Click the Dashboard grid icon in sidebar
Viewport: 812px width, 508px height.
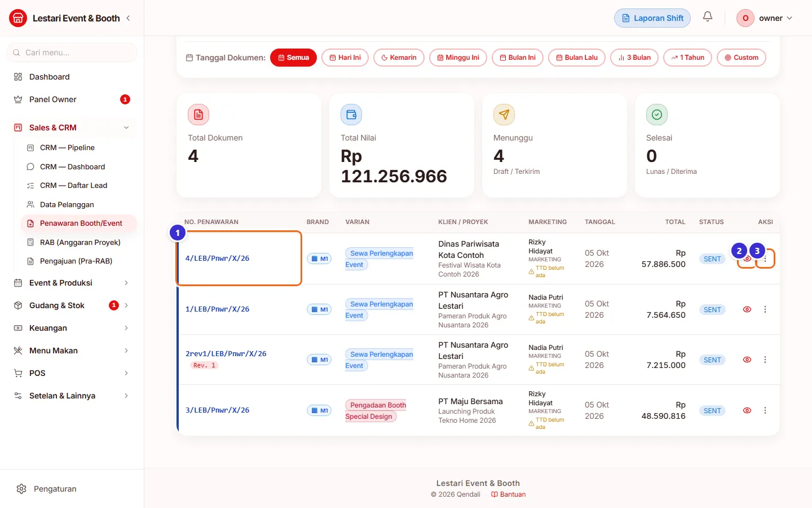click(18, 77)
